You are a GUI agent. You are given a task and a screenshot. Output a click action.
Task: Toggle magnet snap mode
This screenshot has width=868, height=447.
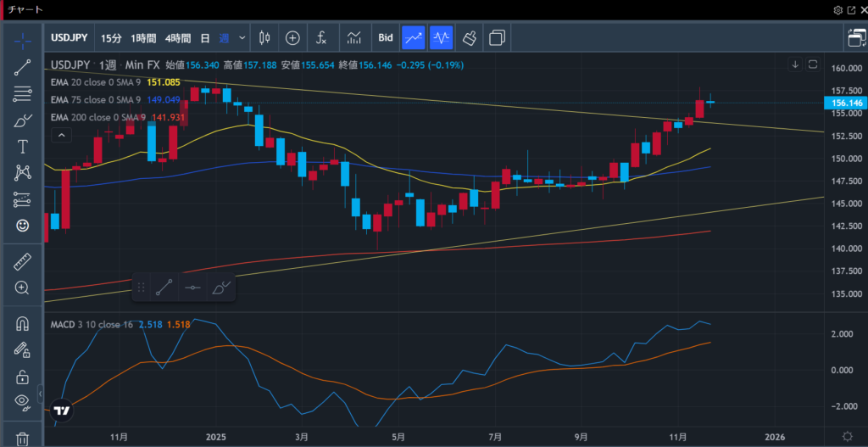point(23,323)
